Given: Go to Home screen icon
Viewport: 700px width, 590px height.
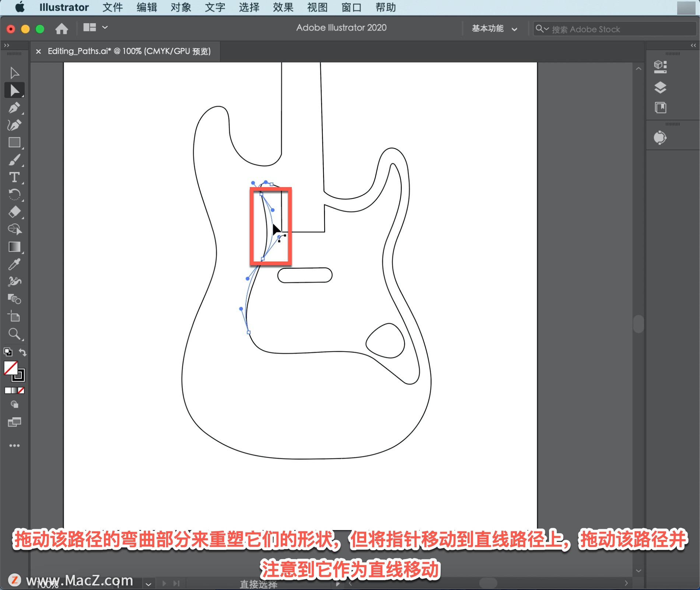Looking at the screenshot, I should [x=62, y=28].
